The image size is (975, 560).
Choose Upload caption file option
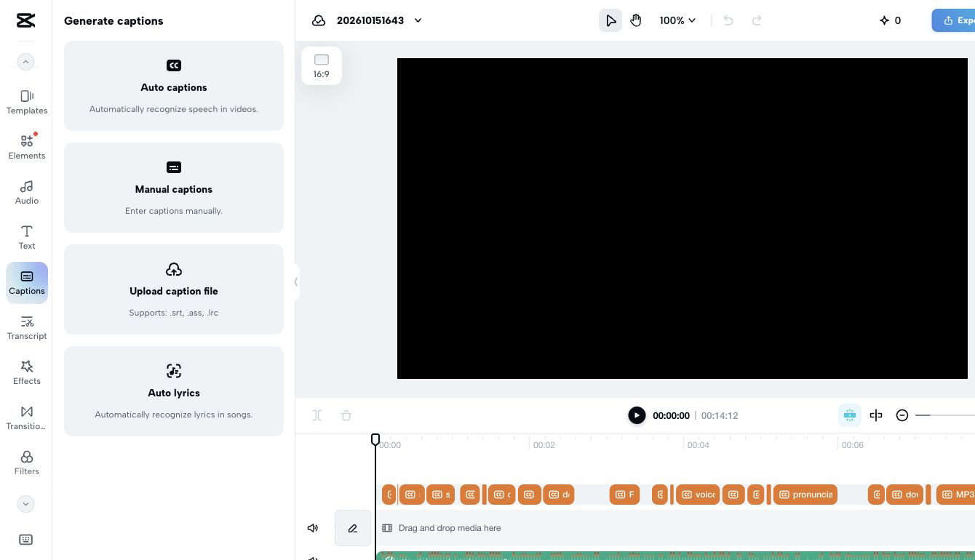174,289
